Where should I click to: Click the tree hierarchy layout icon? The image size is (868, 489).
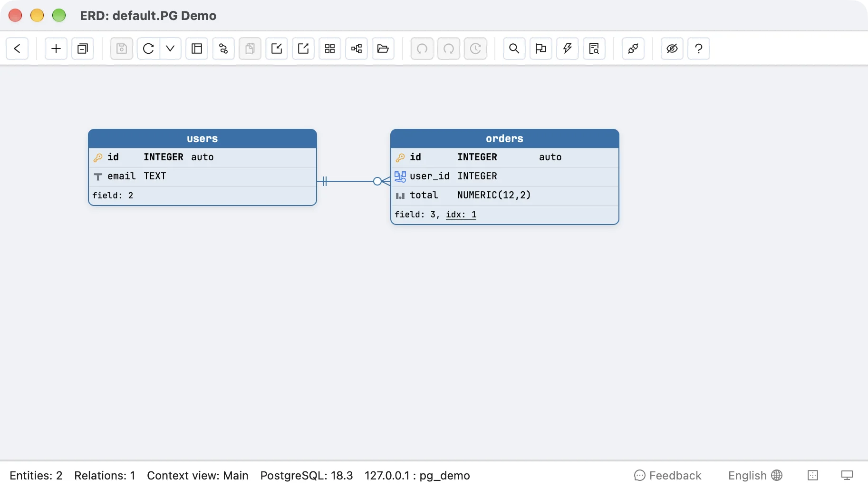(x=357, y=49)
